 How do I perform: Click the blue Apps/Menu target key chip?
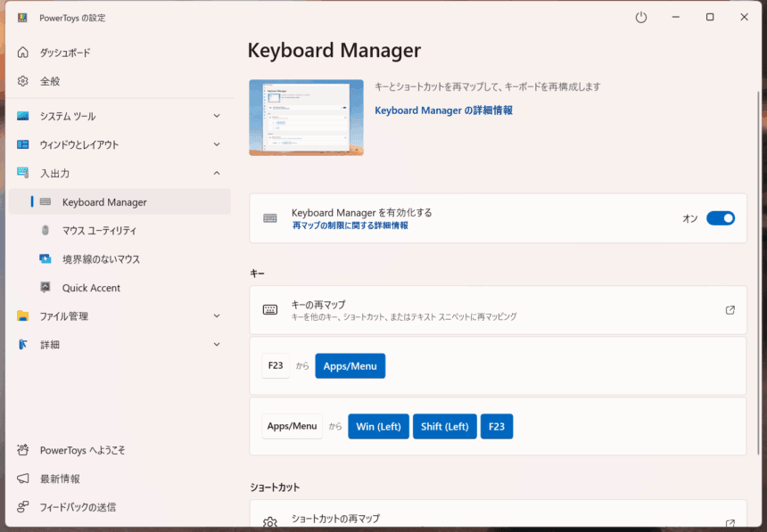click(351, 365)
